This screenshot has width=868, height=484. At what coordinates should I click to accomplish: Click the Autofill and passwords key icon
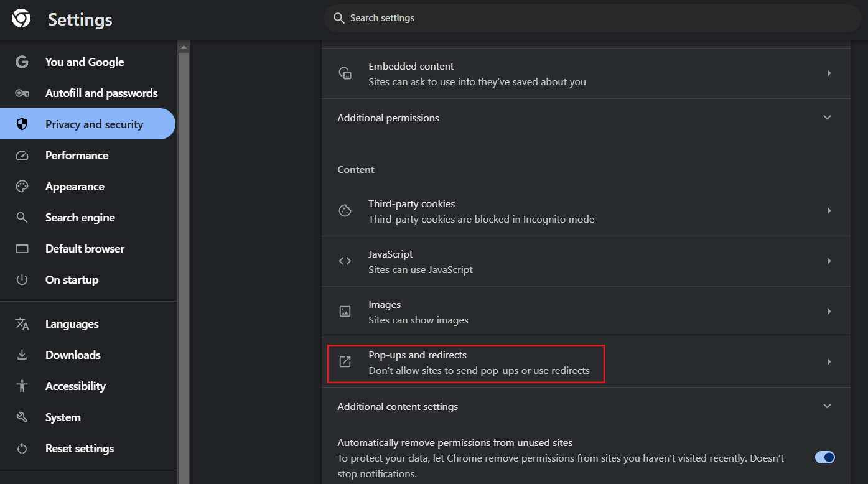22,93
